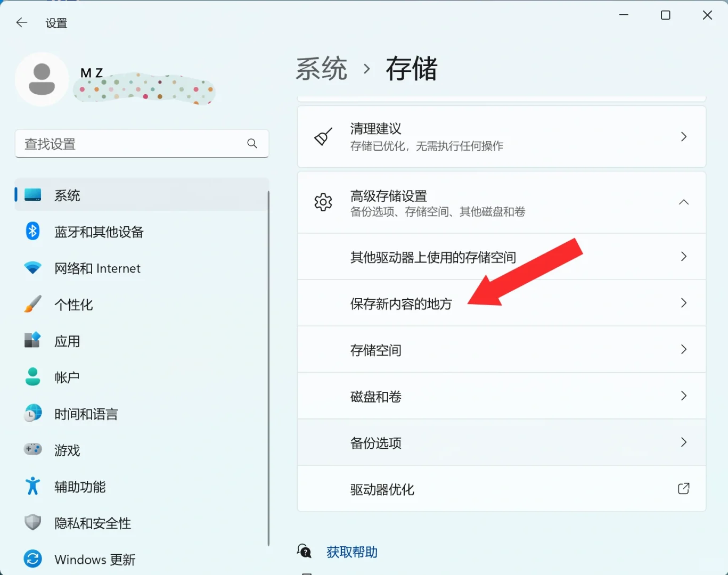Screen dimensions: 728x575
Task: Click the 获取帮助 help icon
Action: pyautogui.click(x=304, y=551)
